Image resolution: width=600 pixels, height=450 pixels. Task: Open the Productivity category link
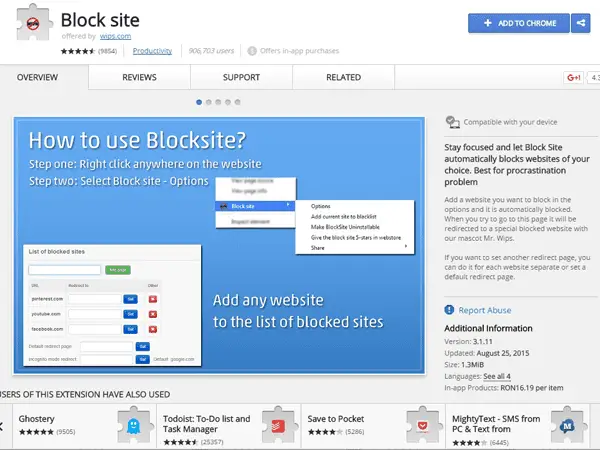tap(152, 51)
